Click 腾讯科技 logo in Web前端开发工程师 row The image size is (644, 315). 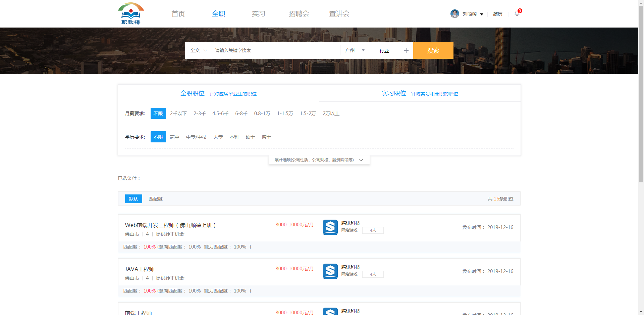[x=330, y=227]
